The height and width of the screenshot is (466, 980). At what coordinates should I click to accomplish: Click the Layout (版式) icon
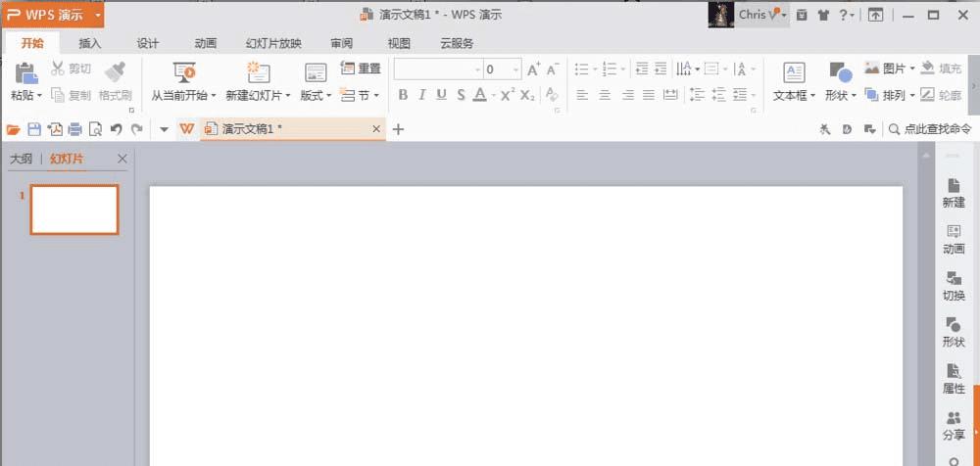[x=316, y=73]
